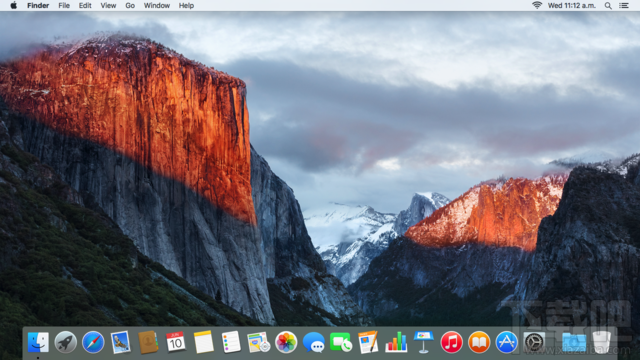
Task: Open iTunes music app
Action: click(451, 342)
